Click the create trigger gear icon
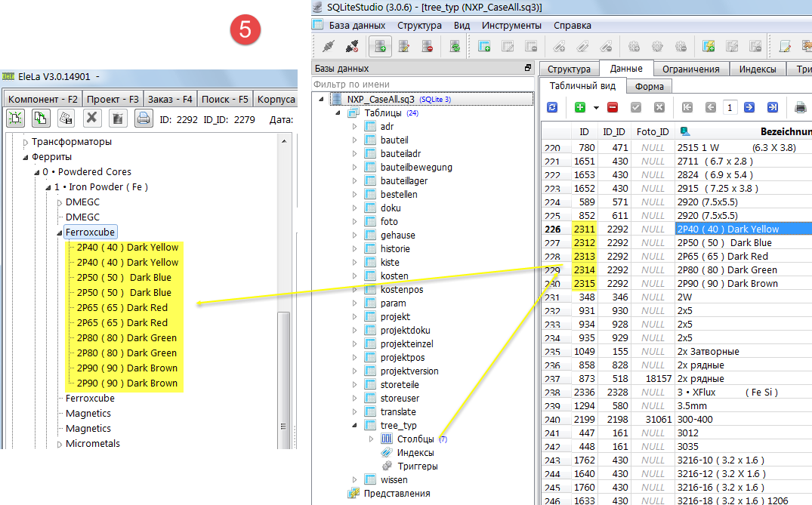 click(x=634, y=47)
